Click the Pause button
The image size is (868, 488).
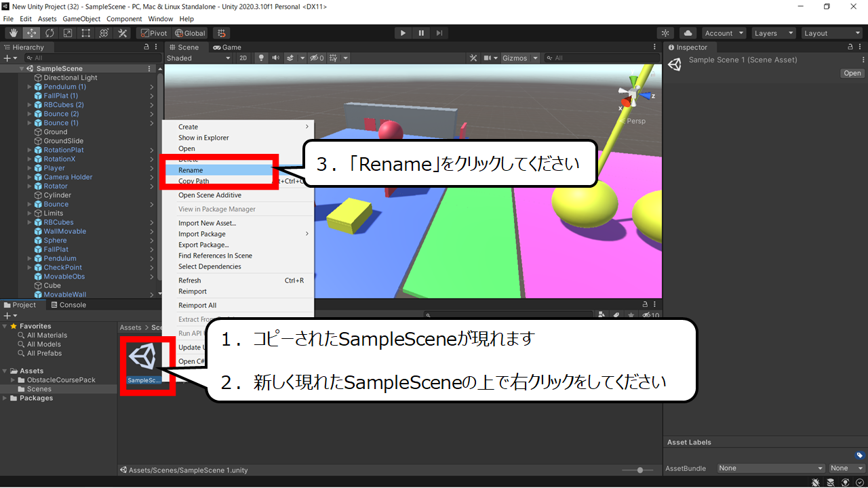pos(421,33)
